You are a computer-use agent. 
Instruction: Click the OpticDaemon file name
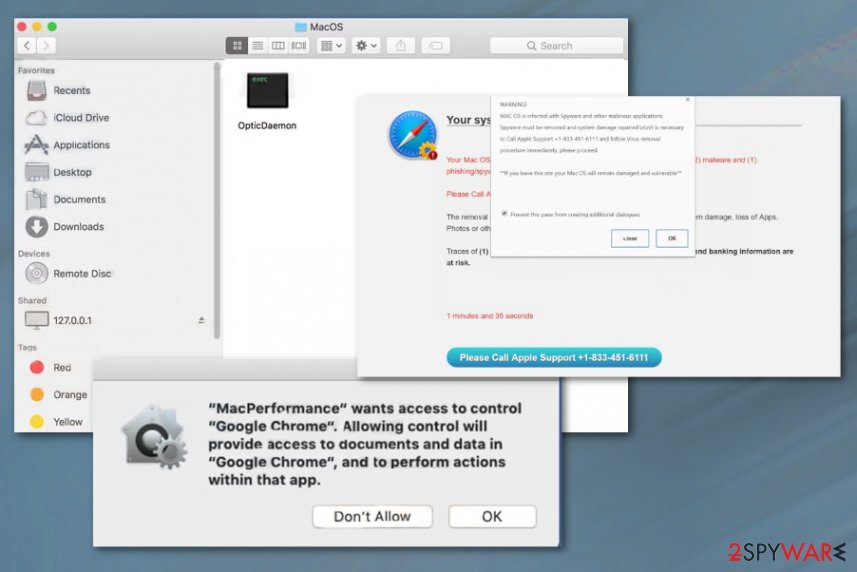click(267, 126)
